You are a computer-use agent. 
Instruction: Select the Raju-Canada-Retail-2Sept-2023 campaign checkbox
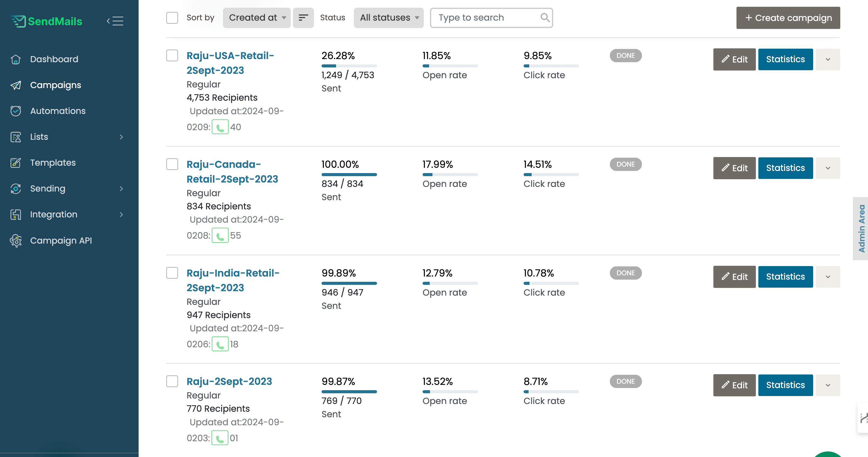(x=172, y=164)
